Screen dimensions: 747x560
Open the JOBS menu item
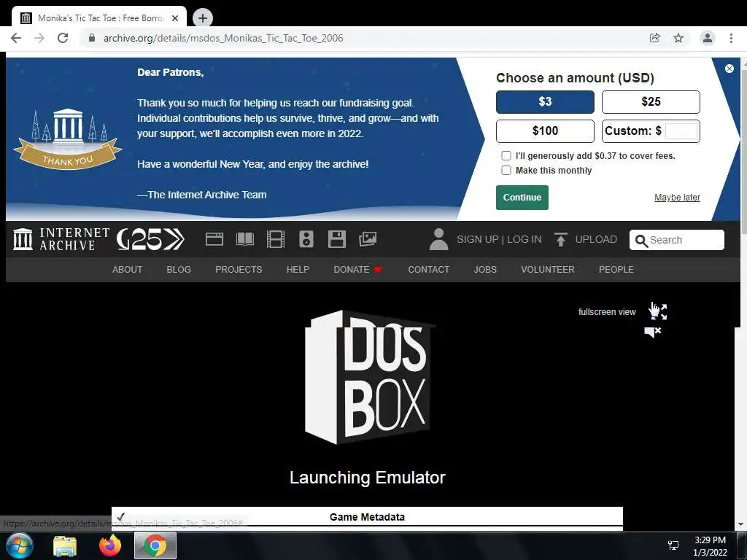[x=485, y=270]
